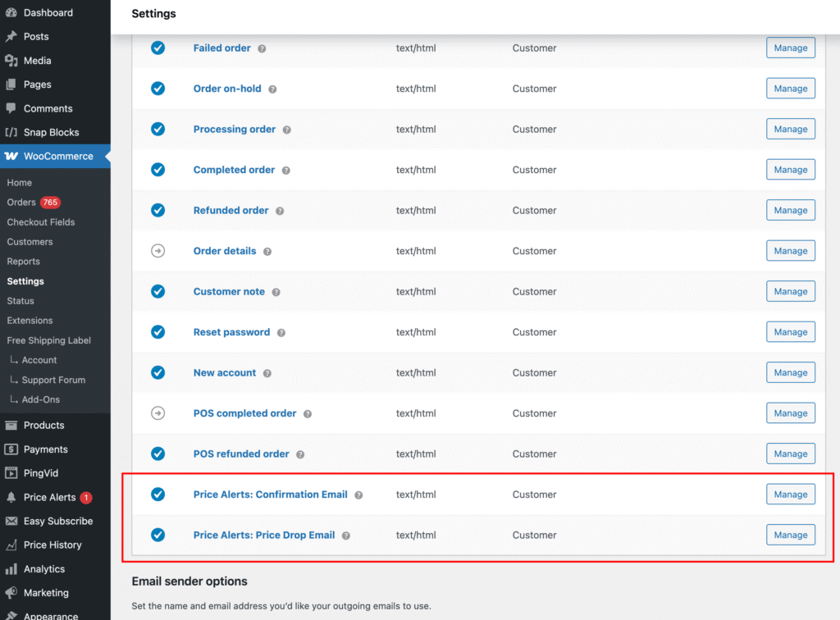The width and height of the screenshot is (840, 620).
Task: Click Manage button for Processing order
Action: 790,130
